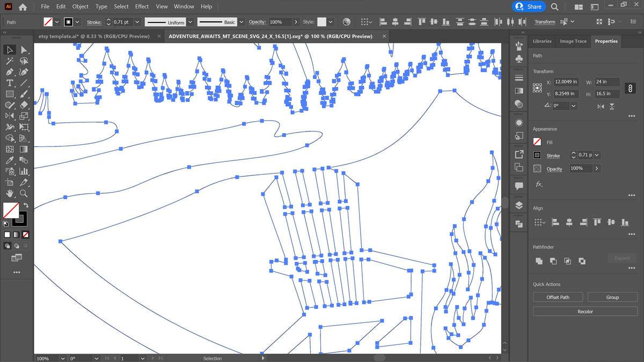The height and width of the screenshot is (362, 644).
Task: Enable Draw Normal mode
Action: (x=8, y=246)
